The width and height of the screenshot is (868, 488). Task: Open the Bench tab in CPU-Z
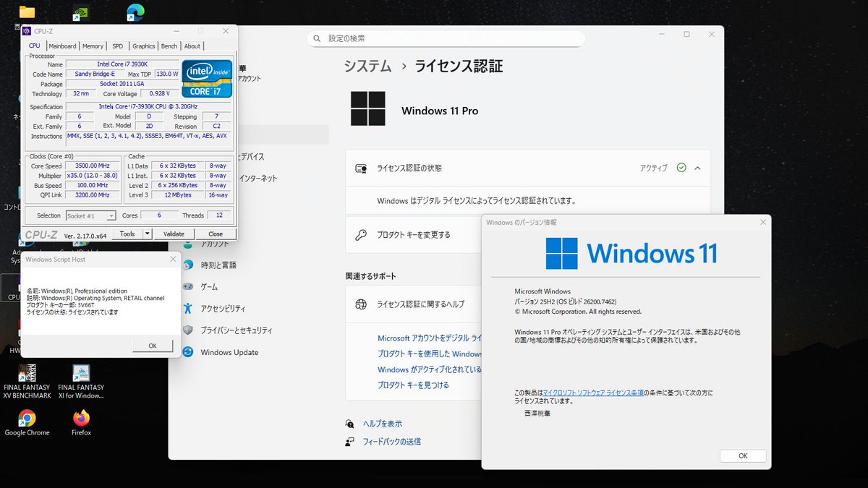[169, 46]
